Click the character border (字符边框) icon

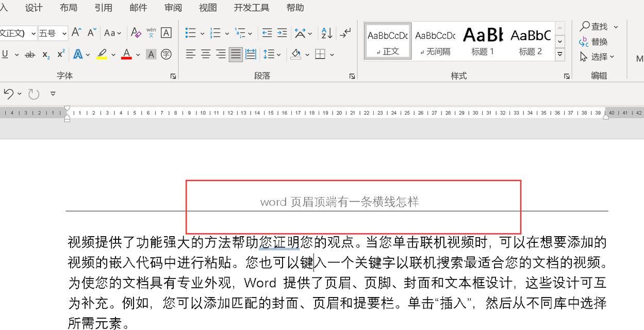166,32
